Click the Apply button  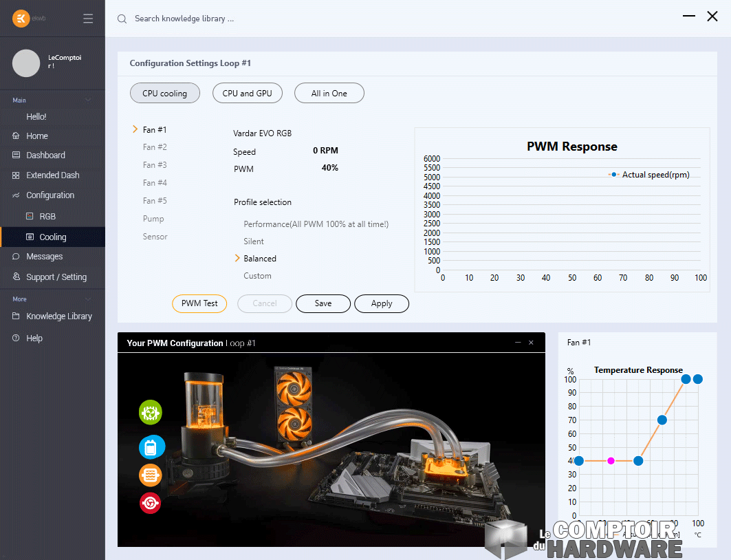(382, 303)
